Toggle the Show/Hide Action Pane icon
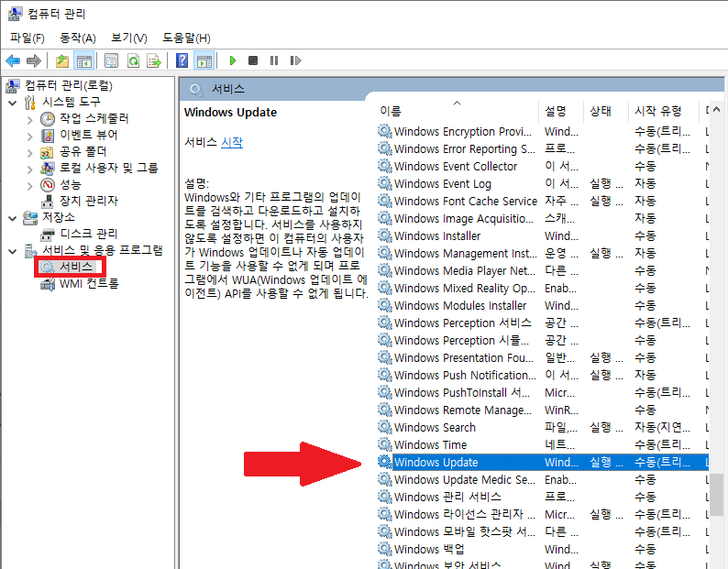728x569 pixels. [x=204, y=60]
